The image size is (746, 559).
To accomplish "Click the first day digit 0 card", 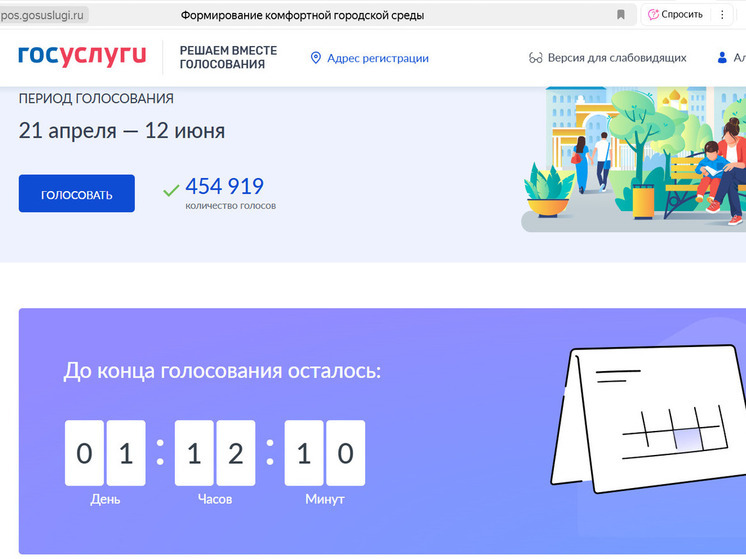I will coord(84,453).
